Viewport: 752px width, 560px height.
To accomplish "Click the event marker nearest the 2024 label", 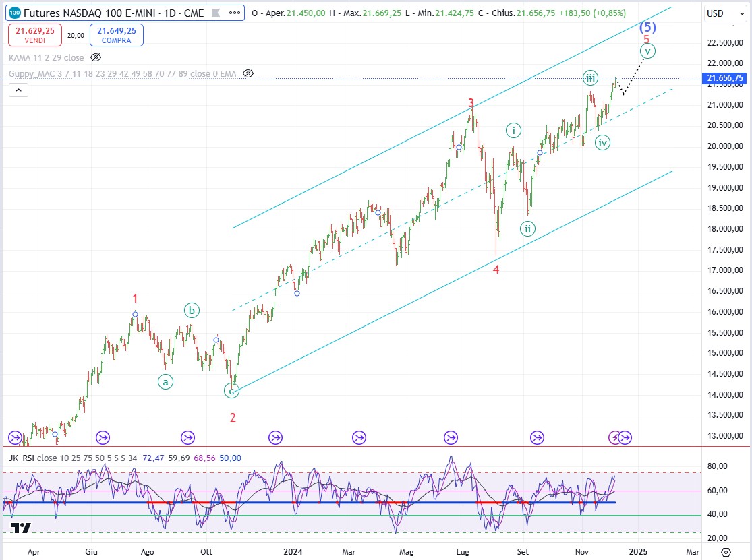I will [275, 437].
